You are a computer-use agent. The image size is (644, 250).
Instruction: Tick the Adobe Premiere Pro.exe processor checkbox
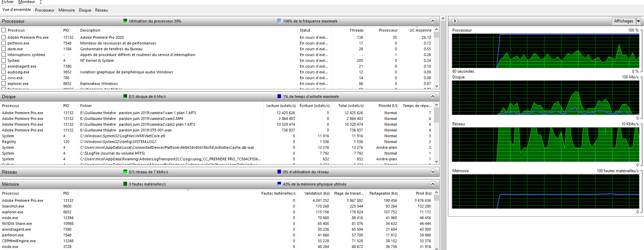[x=4, y=37]
